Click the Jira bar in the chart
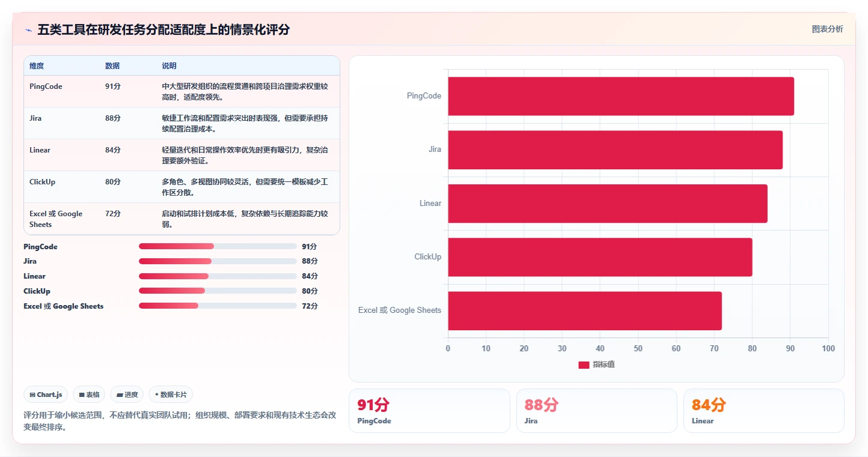 [x=615, y=150]
